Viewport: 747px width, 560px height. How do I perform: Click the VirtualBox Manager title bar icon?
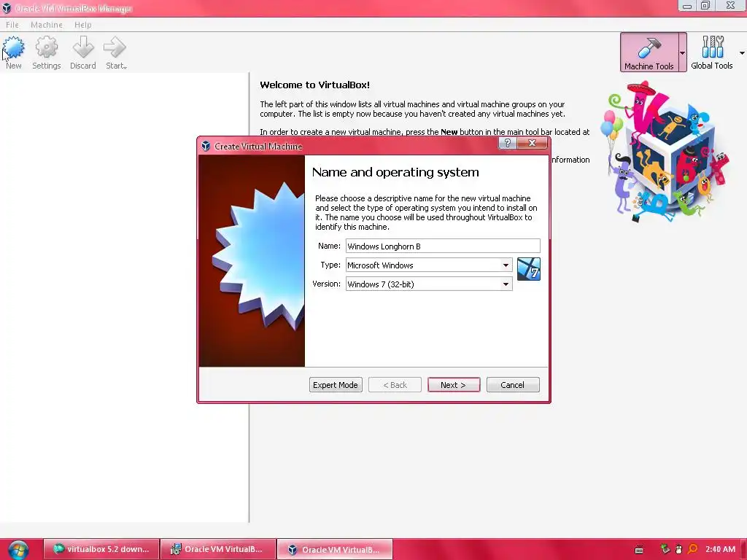pyautogui.click(x=7, y=8)
